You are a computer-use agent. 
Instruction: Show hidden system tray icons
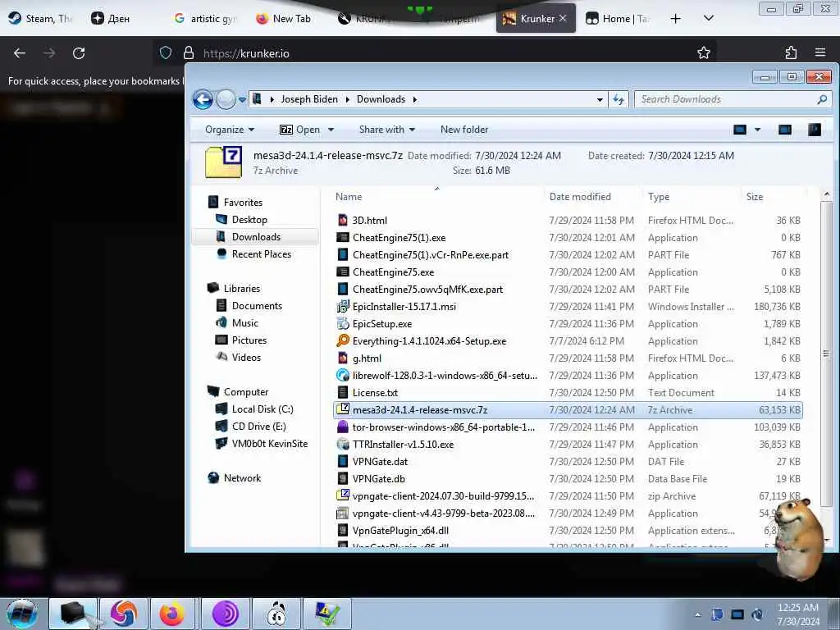click(x=697, y=615)
